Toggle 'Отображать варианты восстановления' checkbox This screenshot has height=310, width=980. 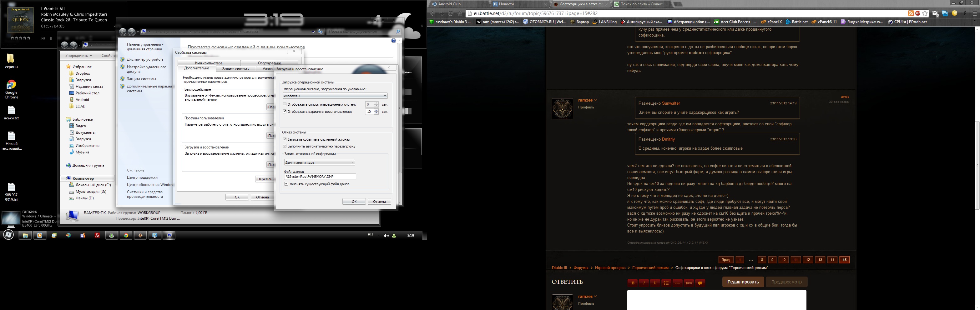(x=285, y=112)
